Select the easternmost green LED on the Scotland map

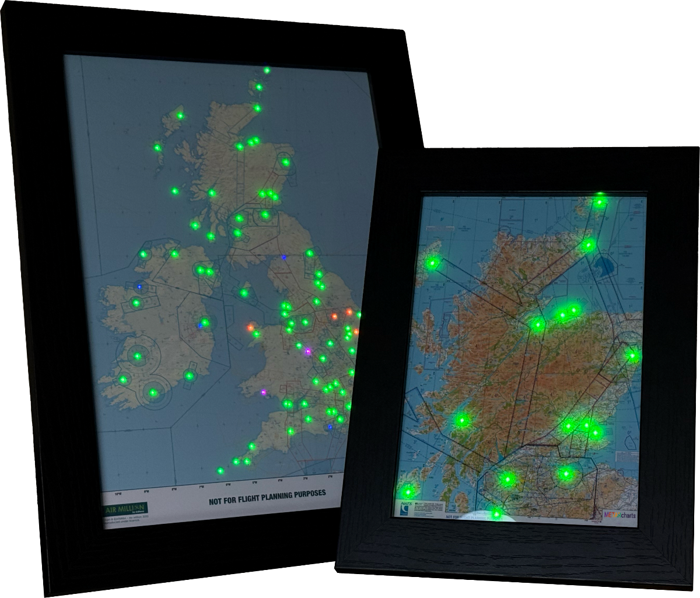(x=632, y=355)
